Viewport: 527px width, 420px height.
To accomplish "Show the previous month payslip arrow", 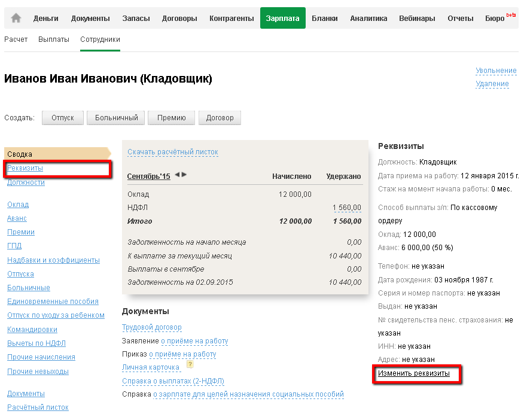I will (177, 175).
